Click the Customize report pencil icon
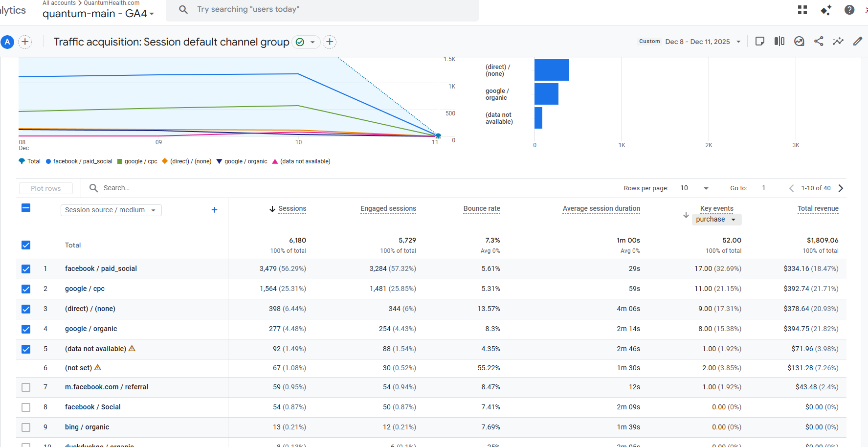This screenshot has width=868, height=447. click(x=858, y=42)
